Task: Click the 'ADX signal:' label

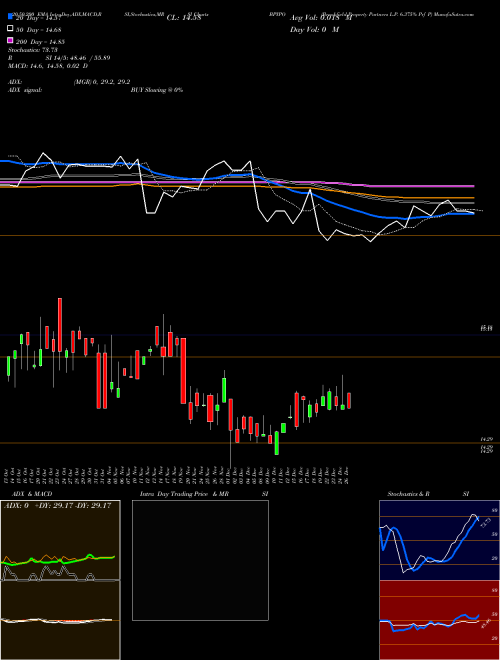Action: tap(25, 90)
